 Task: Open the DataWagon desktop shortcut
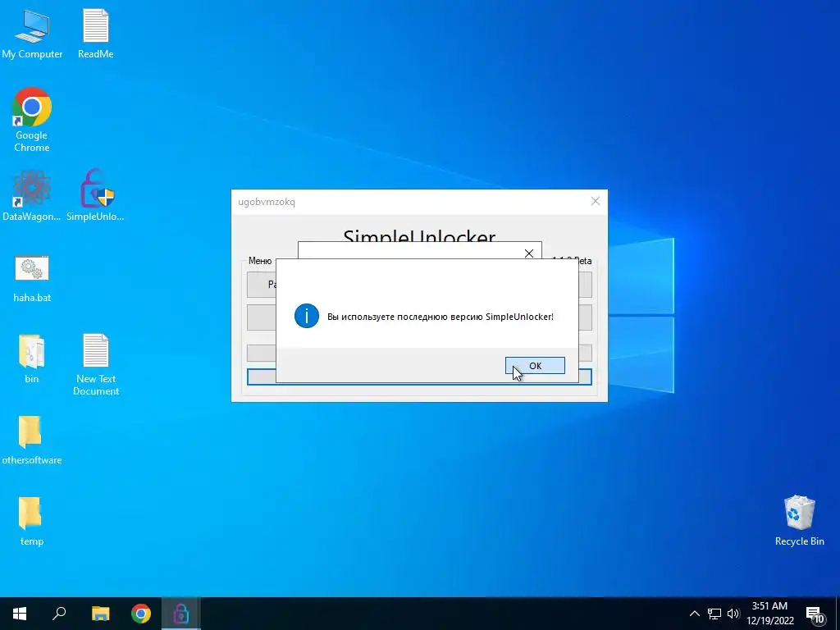click(32, 196)
